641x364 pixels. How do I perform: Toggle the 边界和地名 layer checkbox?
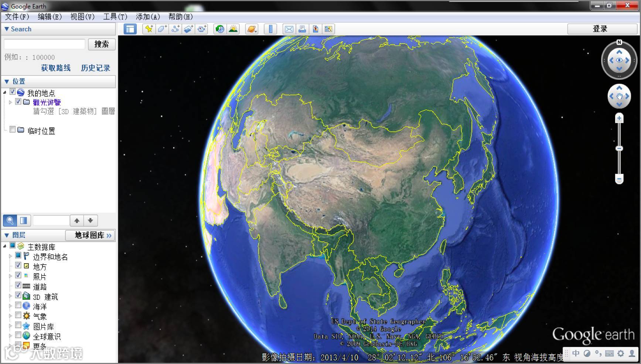click(18, 255)
